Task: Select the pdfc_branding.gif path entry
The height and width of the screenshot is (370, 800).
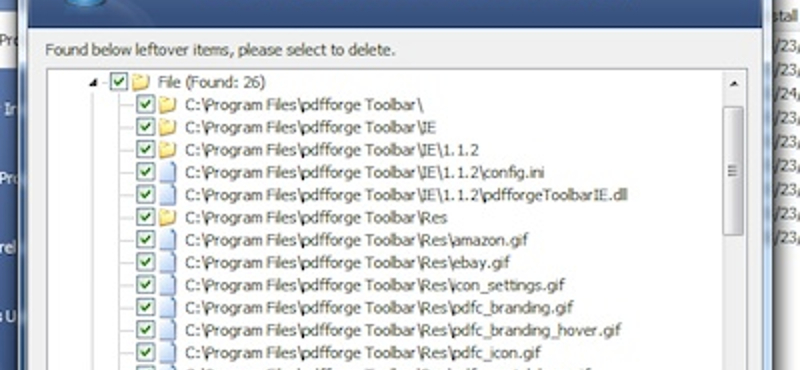Action: [379, 307]
